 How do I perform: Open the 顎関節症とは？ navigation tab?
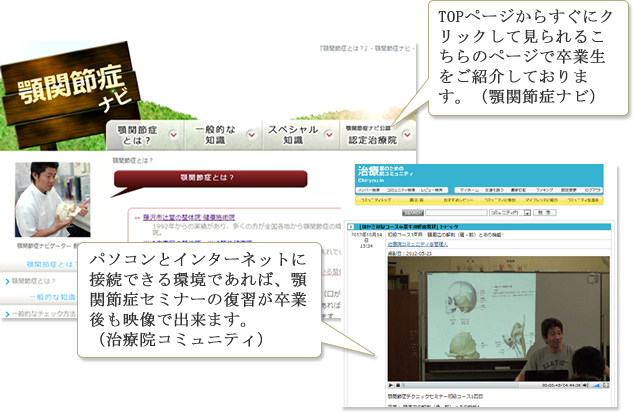click(x=145, y=135)
